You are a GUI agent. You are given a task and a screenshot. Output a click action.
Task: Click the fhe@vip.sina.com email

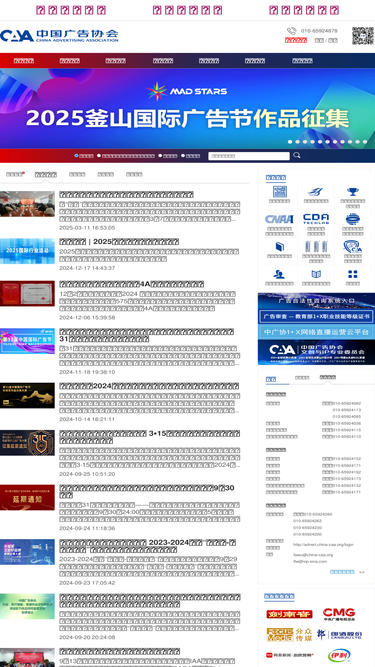point(310,562)
